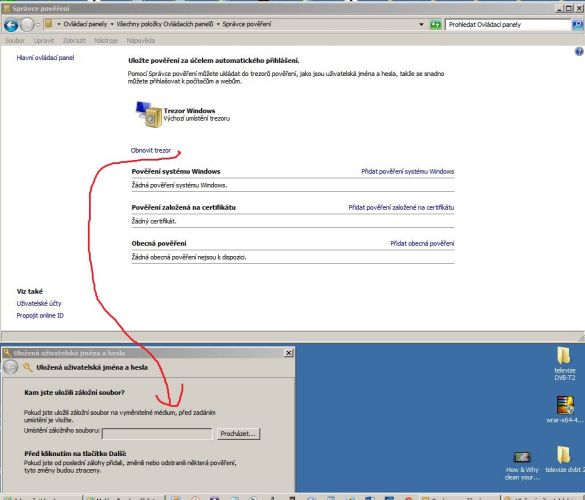Open the televize DVB-T2 desktop folder
The width and height of the screenshot is (585, 500).
click(564, 363)
